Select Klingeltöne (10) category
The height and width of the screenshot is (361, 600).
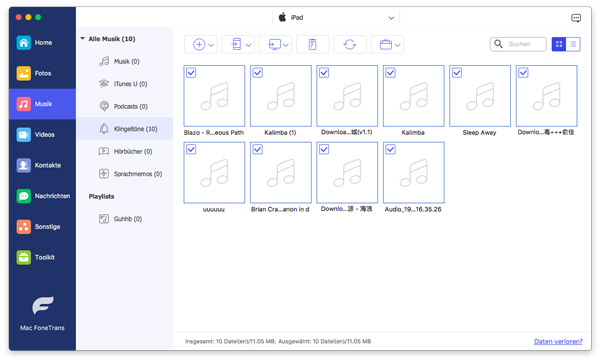click(125, 129)
